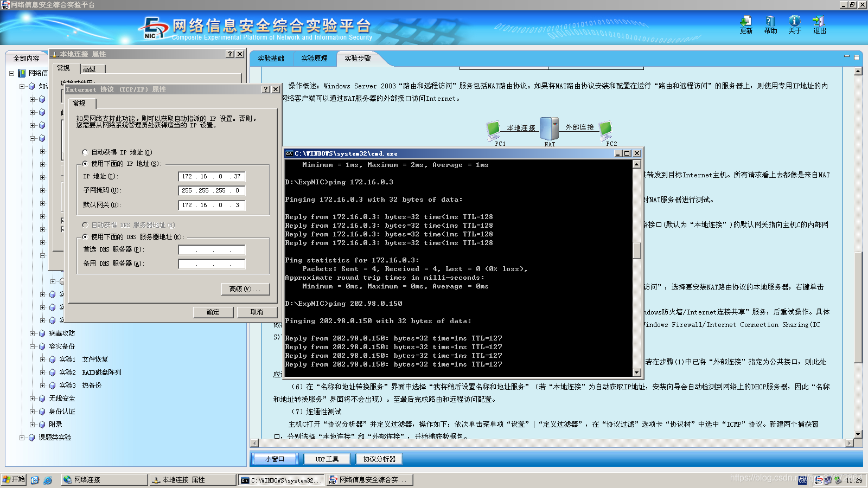The width and height of the screenshot is (868, 488).
Task: Click cube icon beside 实验1 文件恢复
Action: point(52,359)
